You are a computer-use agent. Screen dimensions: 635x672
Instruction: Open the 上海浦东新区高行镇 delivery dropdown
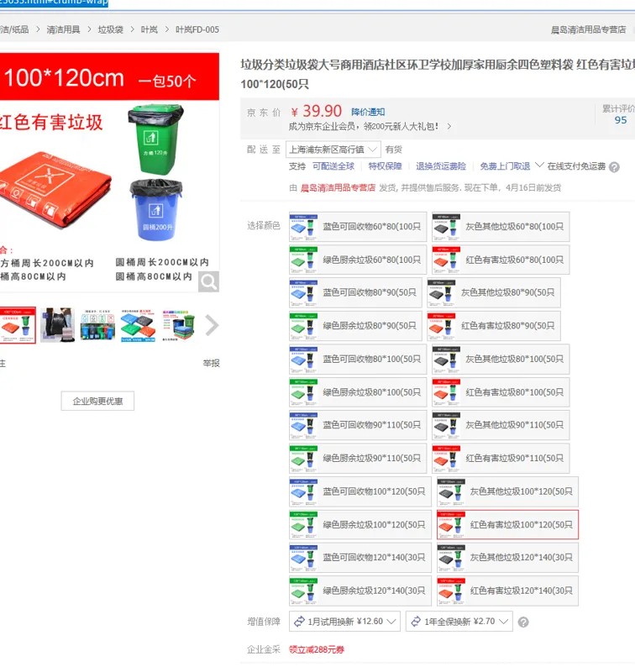tap(333, 150)
